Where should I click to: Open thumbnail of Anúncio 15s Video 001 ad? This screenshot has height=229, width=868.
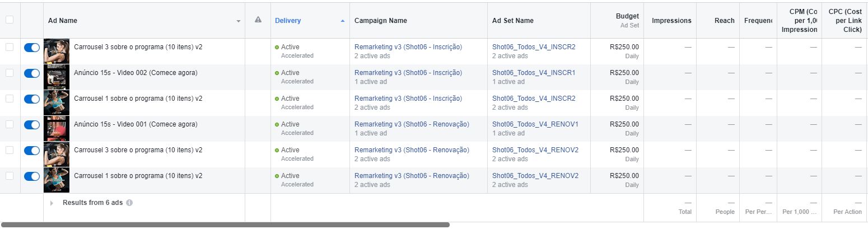[57, 129]
